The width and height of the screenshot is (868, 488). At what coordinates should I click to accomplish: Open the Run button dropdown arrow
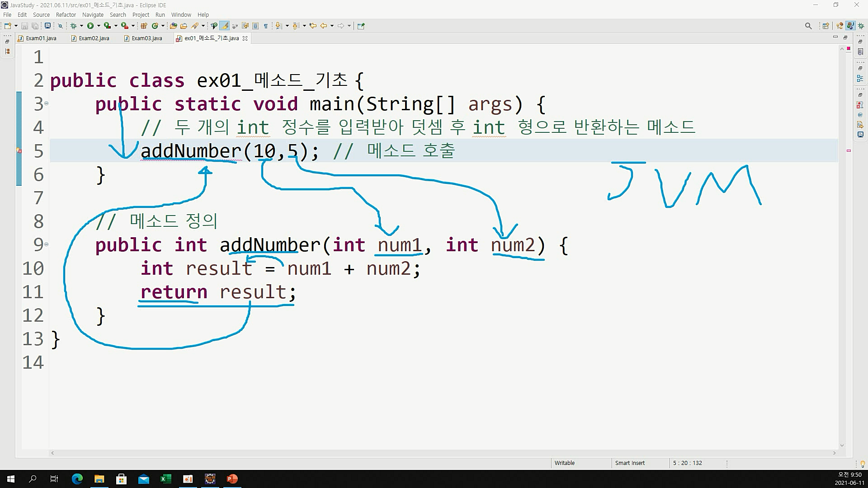(99, 26)
